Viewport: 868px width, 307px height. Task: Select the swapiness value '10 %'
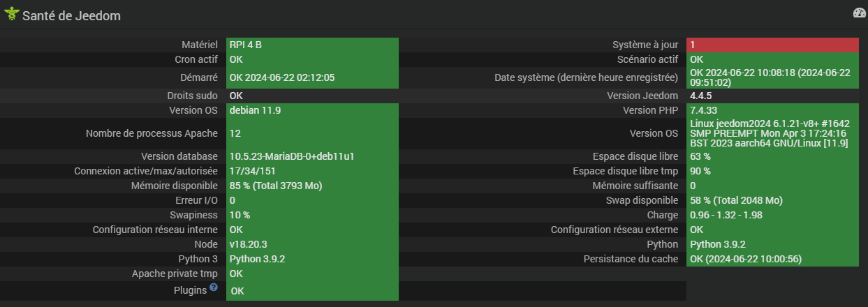(240, 215)
